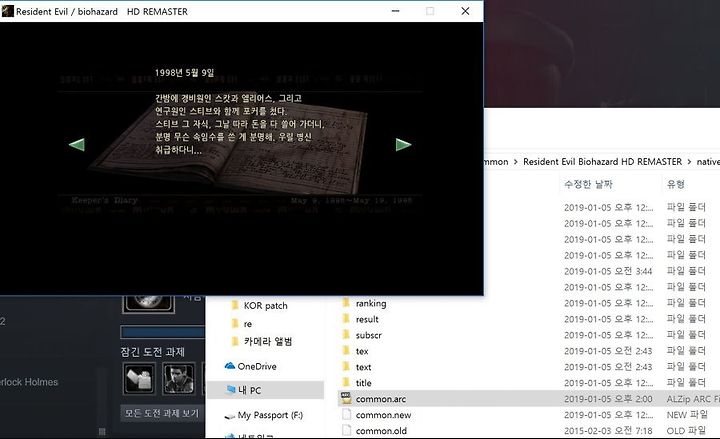The image size is (720, 439).
Task: Click the 2019-01-05 오후 2:00 date cell
Action: 608,399
